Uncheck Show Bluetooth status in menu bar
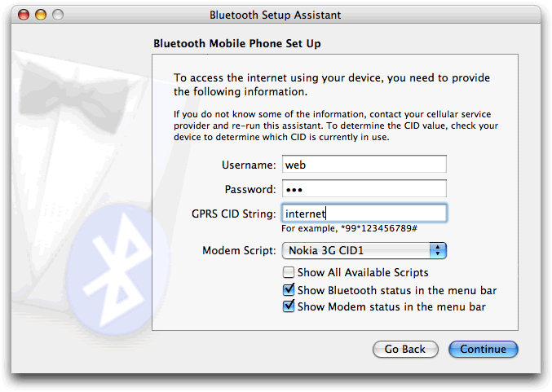This screenshot has width=552, height=392. pyautogui.click(x=289, y=290)
